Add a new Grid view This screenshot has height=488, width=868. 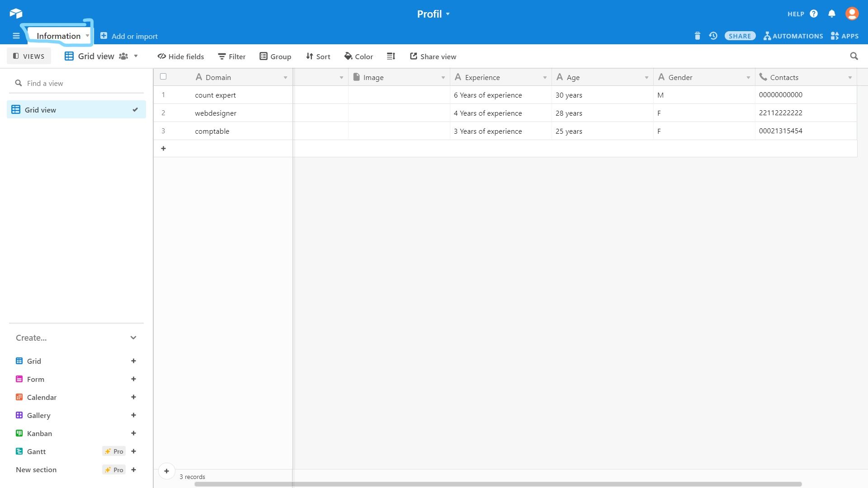(x=133, y=361)
